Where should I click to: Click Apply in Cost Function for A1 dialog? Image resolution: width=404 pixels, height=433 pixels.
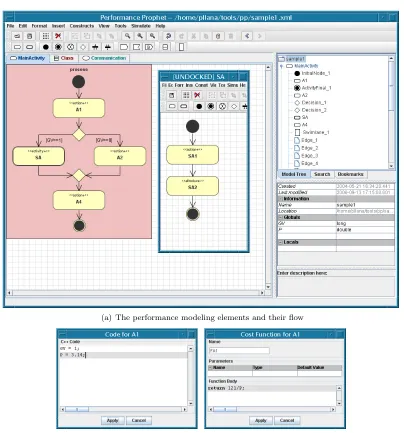(x=261, y=420)
